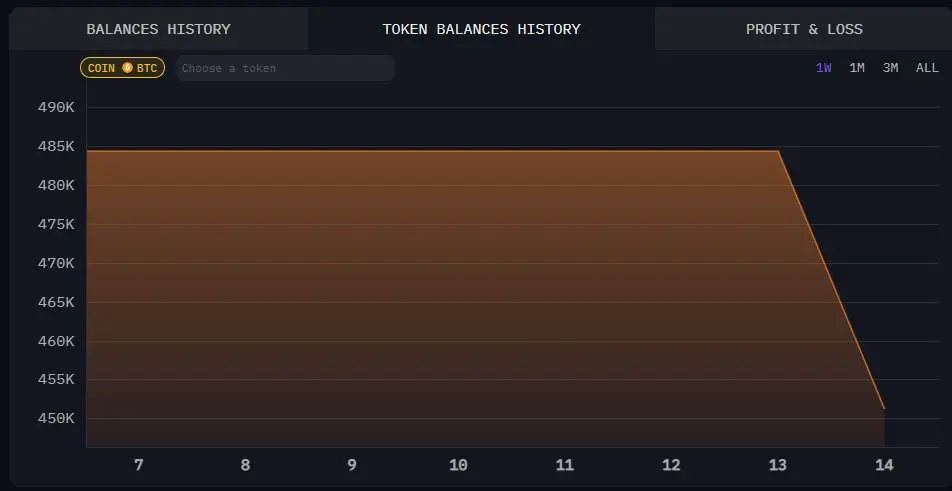The height and width of the screenshot is (491, 952).
Task: Remove the COIN BTC filter chip
Action: pyautogui.click(x=122, y=68)
